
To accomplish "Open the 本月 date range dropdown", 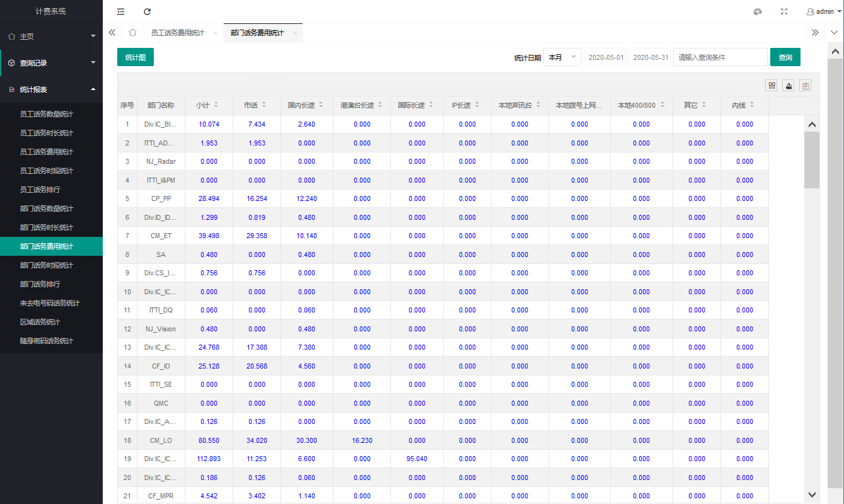I will coord(562,57).
